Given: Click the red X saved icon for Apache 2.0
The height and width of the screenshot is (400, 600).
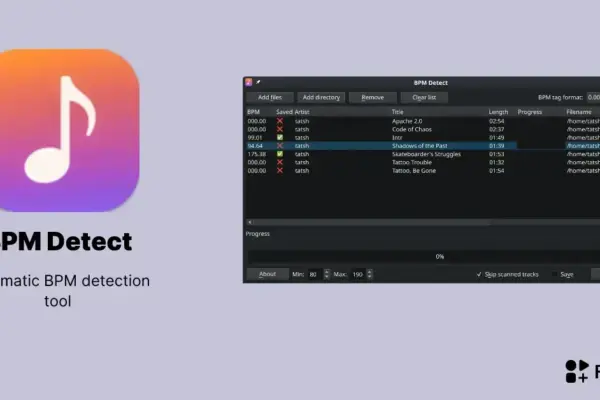Looking at the screenshot, I should point(280,121).
